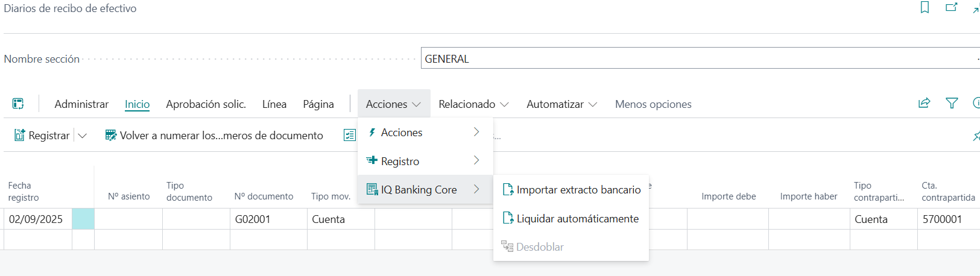Click the Registro submenu plus icon

click(x=371, y=160)
